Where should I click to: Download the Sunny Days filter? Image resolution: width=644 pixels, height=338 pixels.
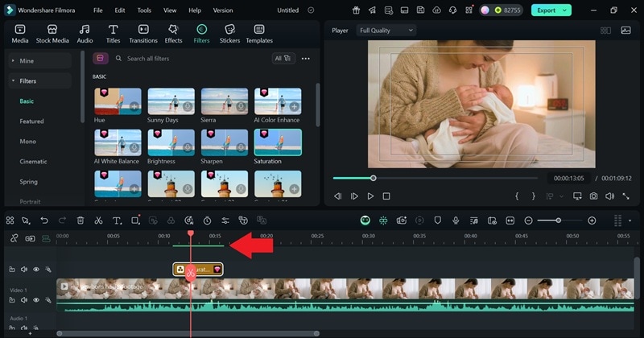tap(188, 106)
